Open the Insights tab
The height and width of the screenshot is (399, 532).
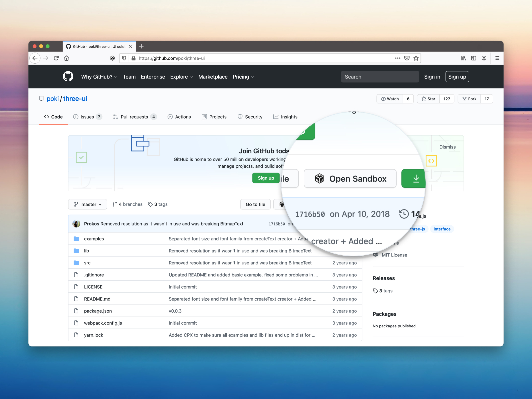pos(285,117)
